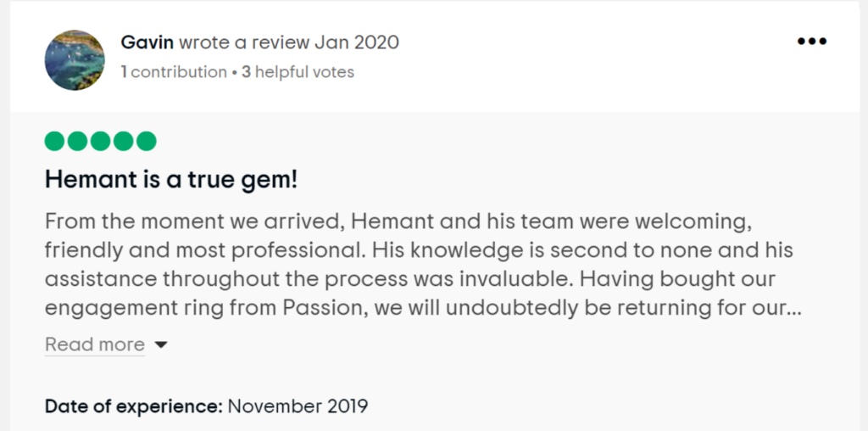The height and width of the screenshot is (431, 868).
Task: Click the first green rating bubble
Action: click(55, 141)
